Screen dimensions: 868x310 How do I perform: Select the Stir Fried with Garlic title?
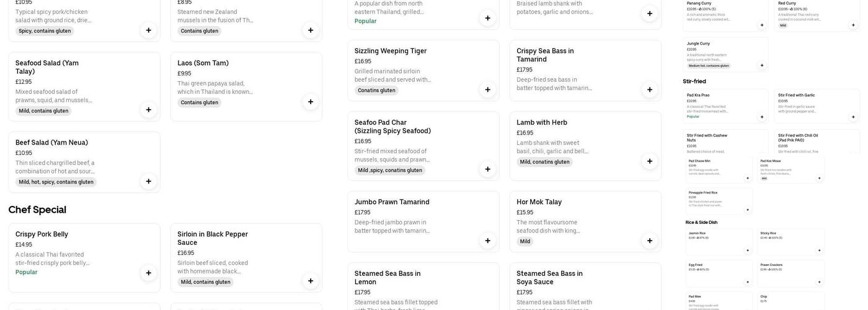[796, 95]
